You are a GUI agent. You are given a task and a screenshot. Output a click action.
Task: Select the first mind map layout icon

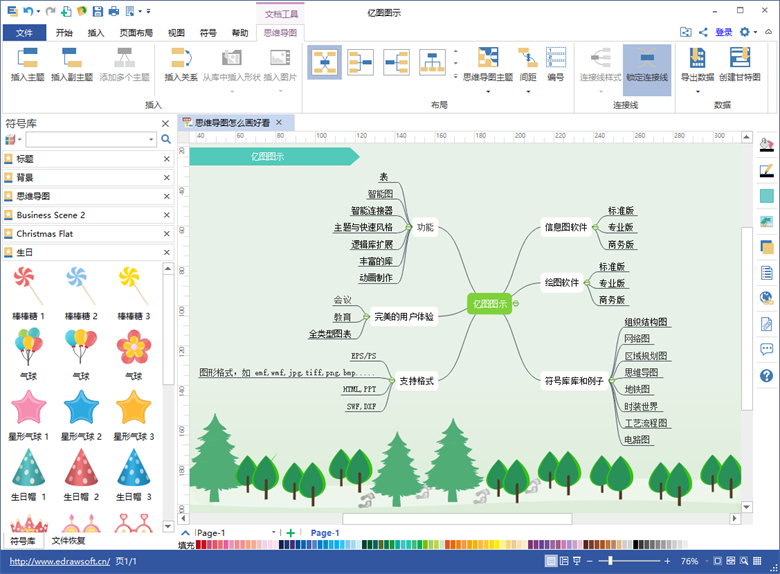tap(324, 62)
